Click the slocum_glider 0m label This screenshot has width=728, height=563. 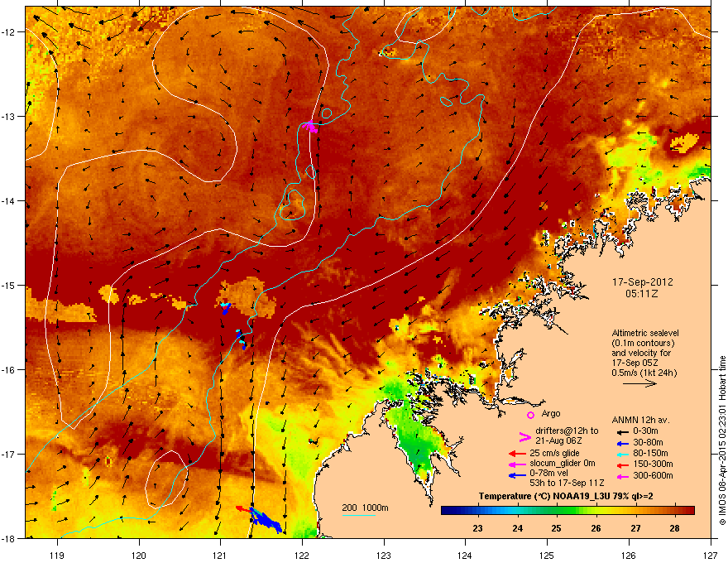pos(563,464)
